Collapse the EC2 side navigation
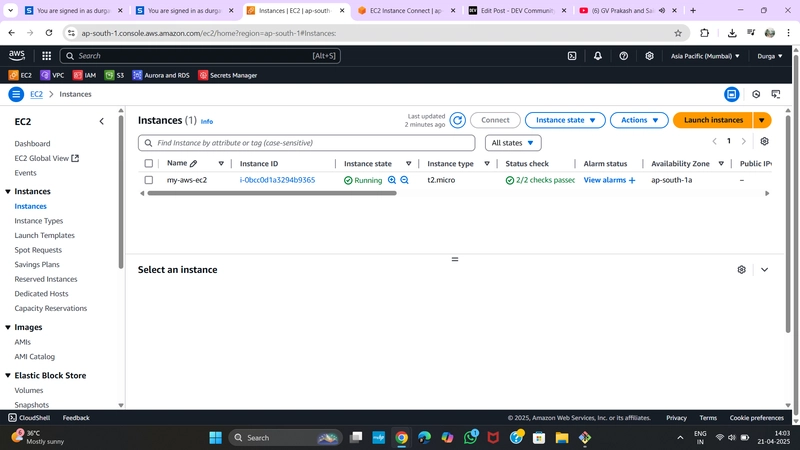Image resolution: width=800 pixels, height=450 pixels. click(x=102, y=121)
